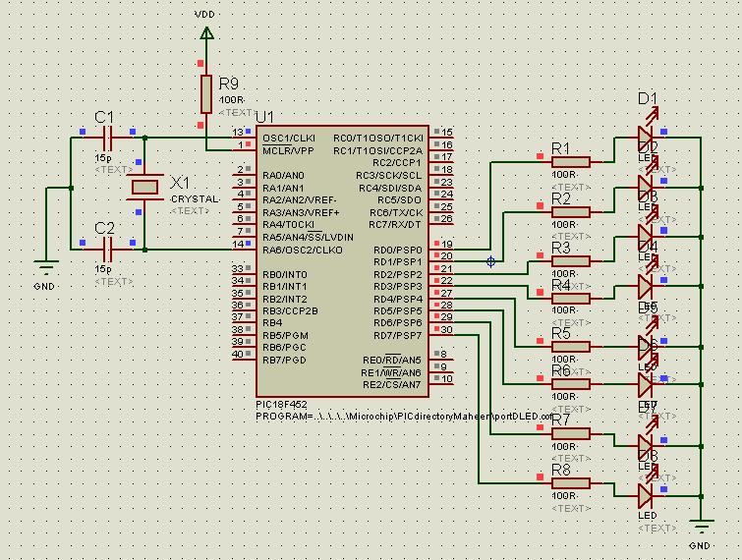
Task: Select resistor R2 body
Action: (571, 212)
